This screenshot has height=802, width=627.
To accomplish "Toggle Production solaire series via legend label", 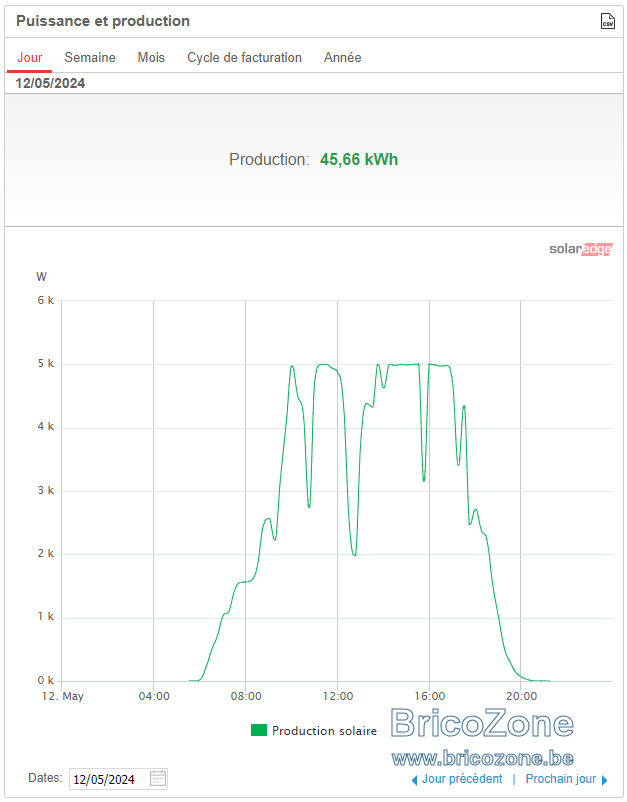I will tap(324, 730).
